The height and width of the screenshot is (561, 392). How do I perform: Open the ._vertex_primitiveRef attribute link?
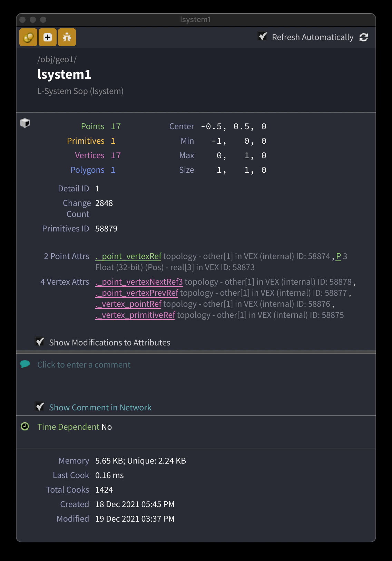[x=135, y=315]
